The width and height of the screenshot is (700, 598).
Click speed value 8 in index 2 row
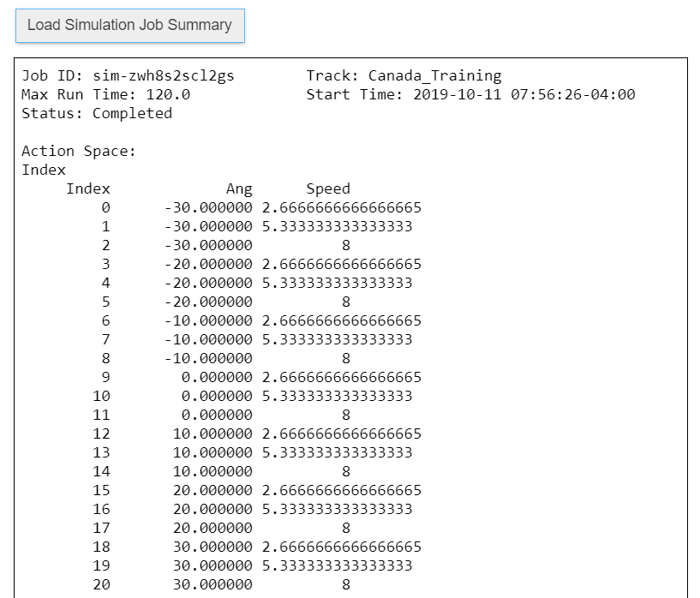[345, 246]
